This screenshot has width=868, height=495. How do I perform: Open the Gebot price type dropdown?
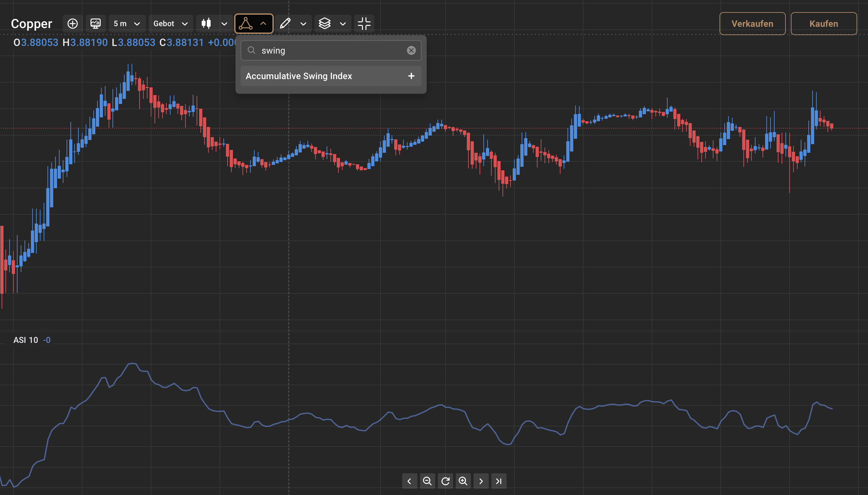tap(170, 24)
